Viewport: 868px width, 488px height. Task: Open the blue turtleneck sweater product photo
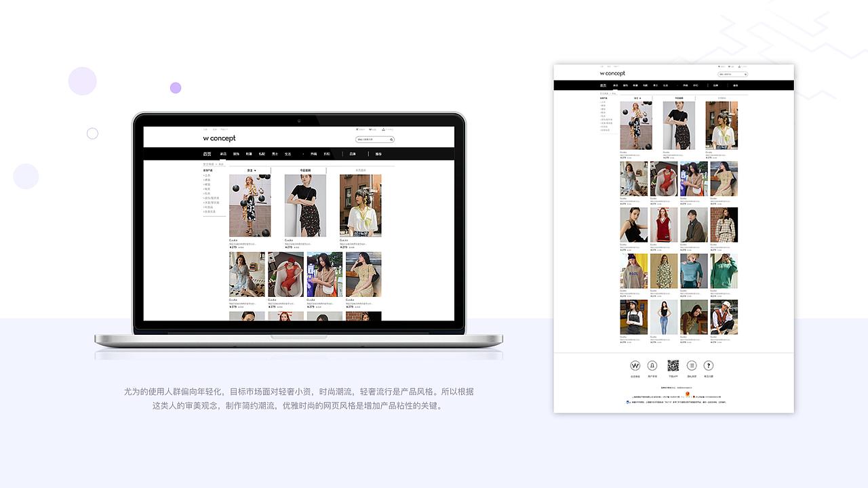click(x=694, y=271)
